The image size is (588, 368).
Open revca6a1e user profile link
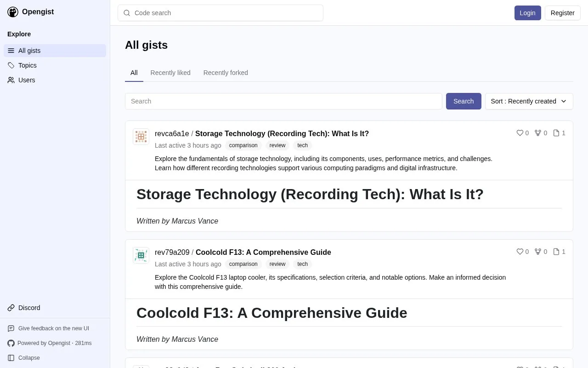[172, 134]
